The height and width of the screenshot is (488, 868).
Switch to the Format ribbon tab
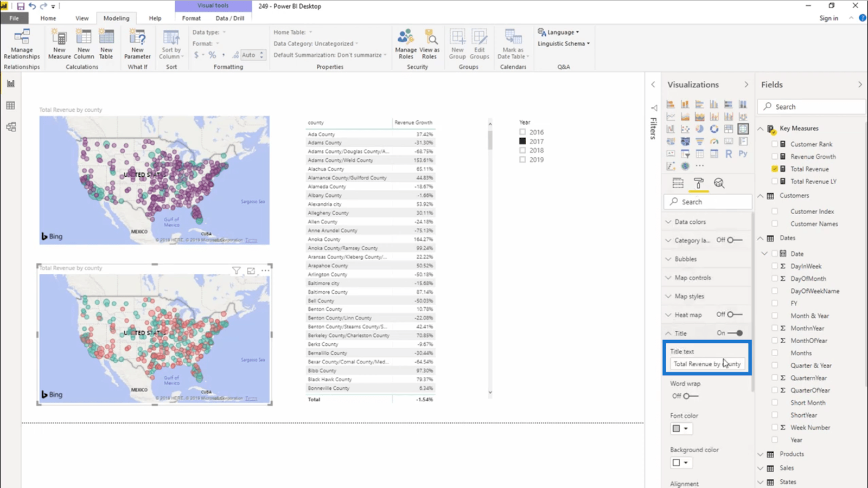pyautogui.click(x=192, y=18)
